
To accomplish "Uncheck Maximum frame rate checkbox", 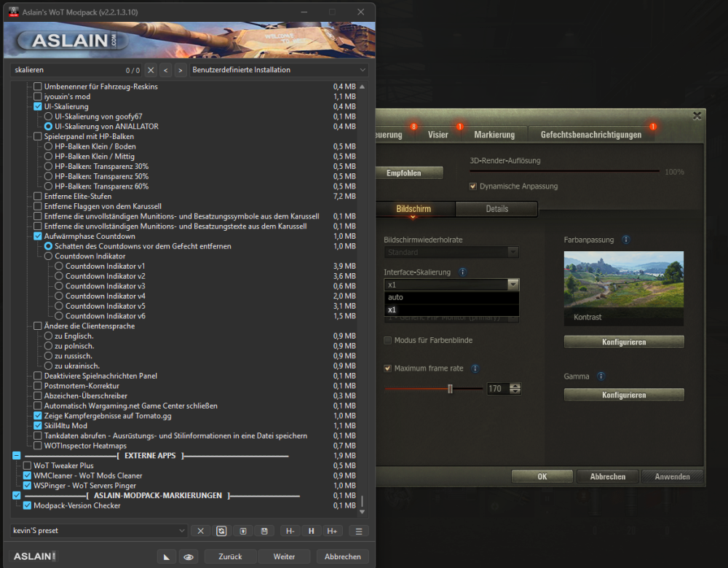I will [388, 368].
